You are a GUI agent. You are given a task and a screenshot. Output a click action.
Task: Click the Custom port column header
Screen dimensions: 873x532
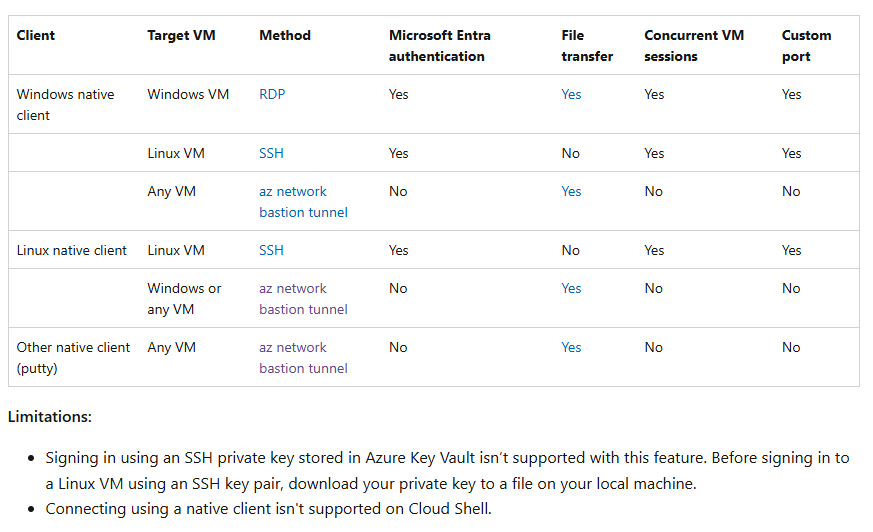click(806, 45)
